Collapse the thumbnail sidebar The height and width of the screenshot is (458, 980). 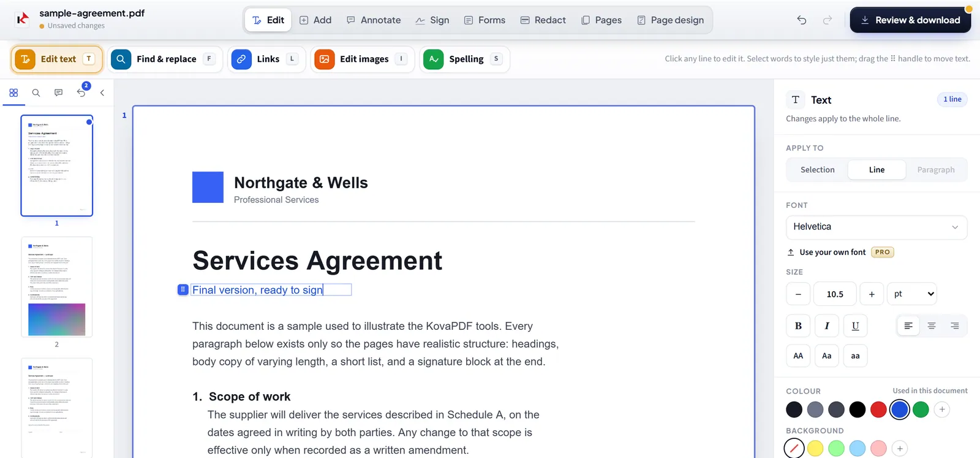pyautogui.click(x=102, y=93)
